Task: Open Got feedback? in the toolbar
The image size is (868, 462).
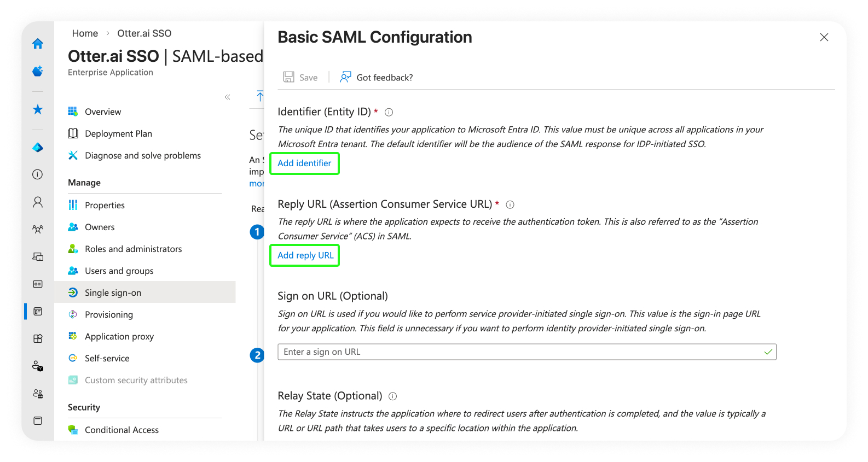Action: [x=377, y=78]
